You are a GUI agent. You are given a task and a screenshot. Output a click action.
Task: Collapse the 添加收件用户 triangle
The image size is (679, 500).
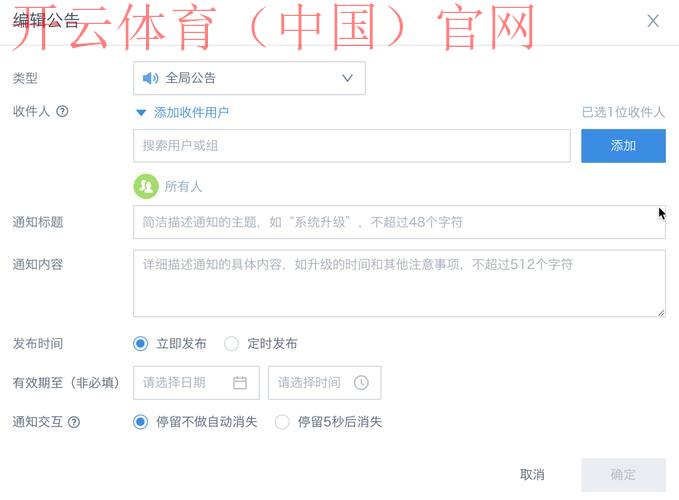(141, 113)
